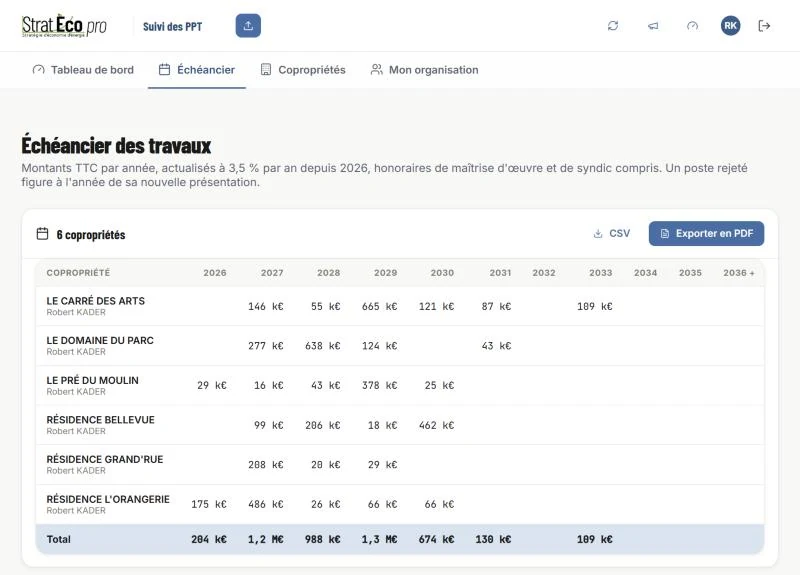Click the 2027 column header
Viewport: 800px width, 575px height.
(272, 273)
